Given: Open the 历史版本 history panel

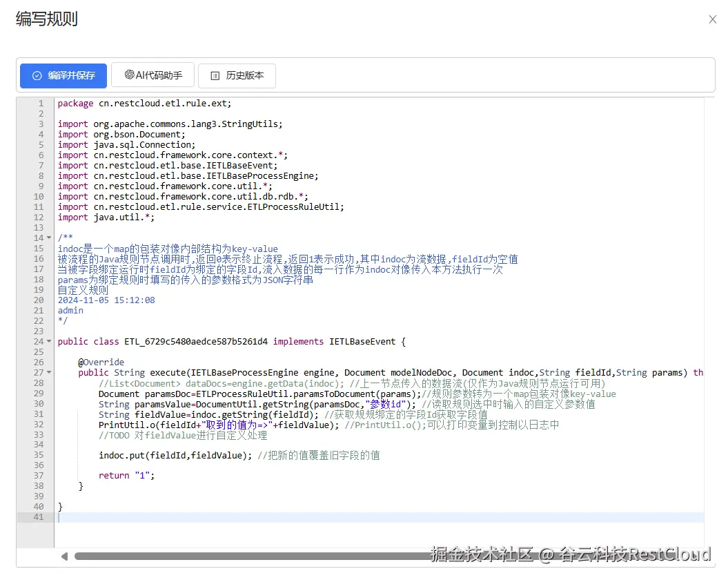Looking at the screenshot, I should pos(237,76).
